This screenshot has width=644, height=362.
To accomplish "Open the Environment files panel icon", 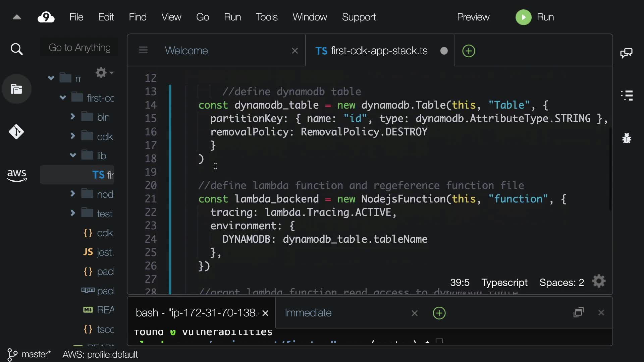I will coord(16,89).
